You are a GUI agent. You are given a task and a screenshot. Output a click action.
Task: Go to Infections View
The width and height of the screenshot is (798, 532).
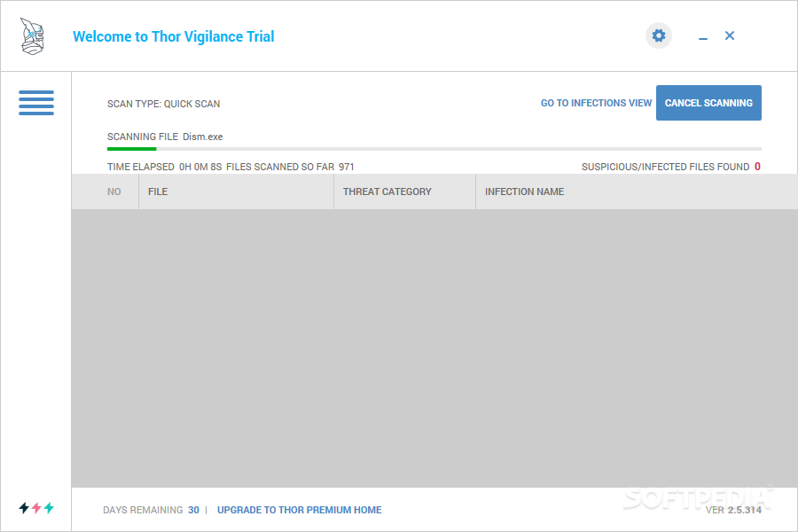point(596,103)
